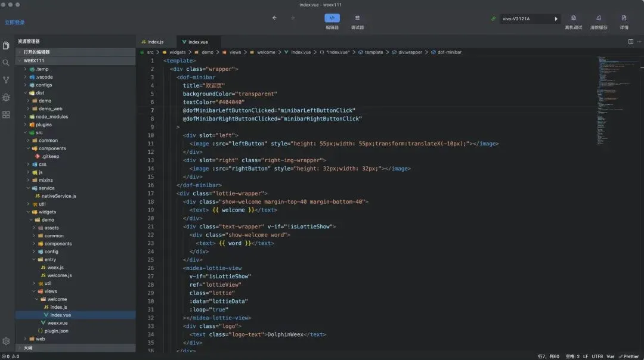Collapse the views folder
This screenshot has width=644, height=360.
coord(76,291)
